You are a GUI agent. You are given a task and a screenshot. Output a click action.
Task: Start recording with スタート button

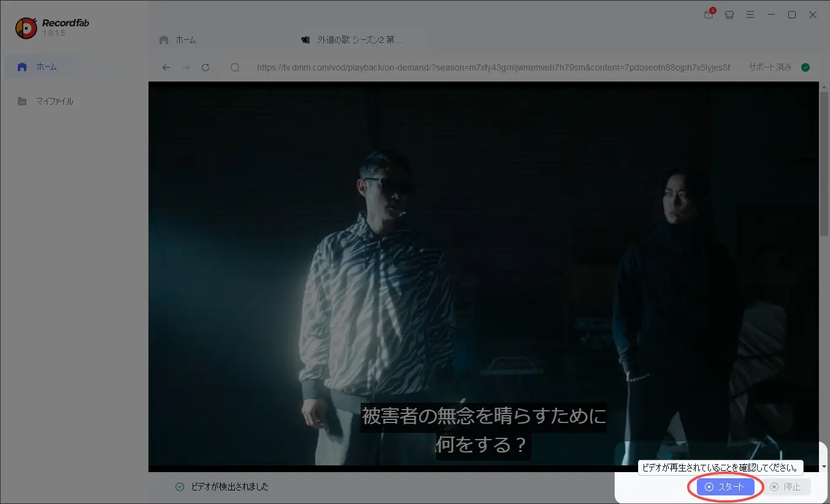(726, 487)
